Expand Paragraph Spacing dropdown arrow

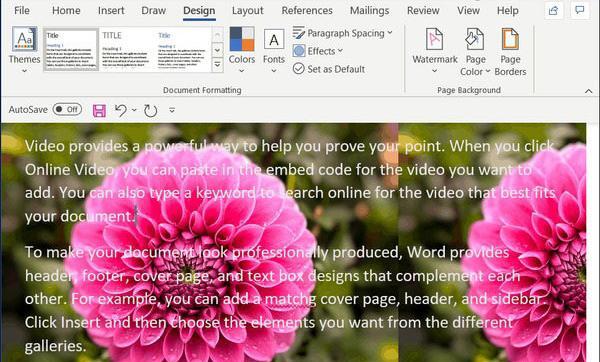tap(390, 33)
